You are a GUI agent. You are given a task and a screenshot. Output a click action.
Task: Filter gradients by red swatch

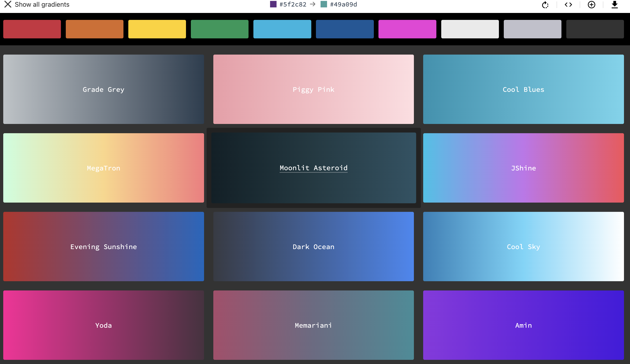pyautogui.click(x=32, y=29)
